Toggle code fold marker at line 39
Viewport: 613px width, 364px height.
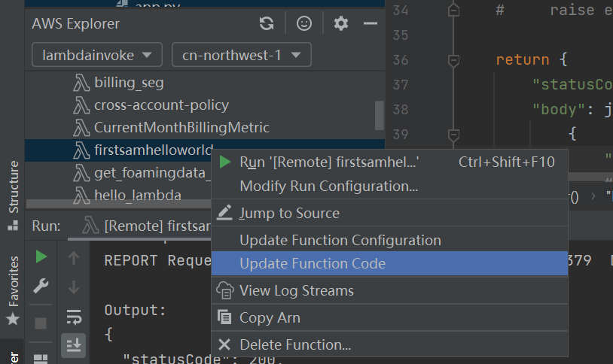pyautogui.click(x=453, y=135)
